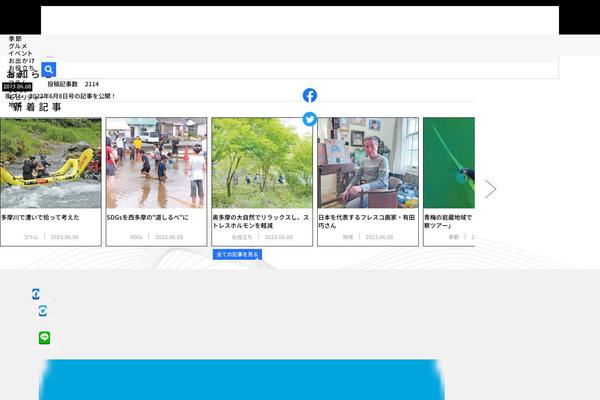
Task: Click the お役立ち tag on the forest card
Action: tap(242, 237)
